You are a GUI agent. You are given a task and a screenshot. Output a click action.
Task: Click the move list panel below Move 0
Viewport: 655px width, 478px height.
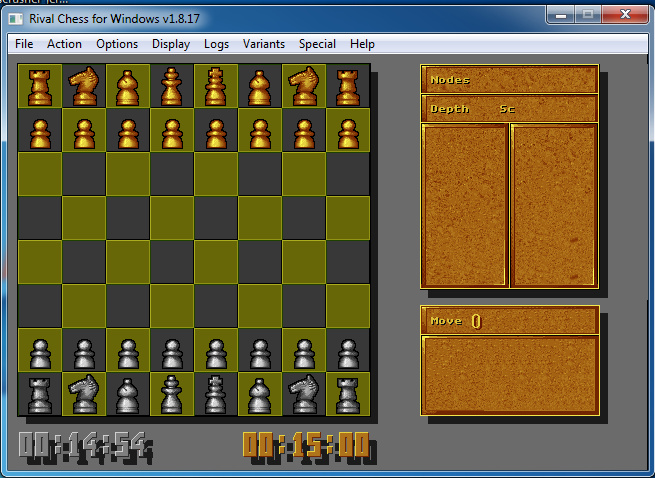(x=510, y=376)
